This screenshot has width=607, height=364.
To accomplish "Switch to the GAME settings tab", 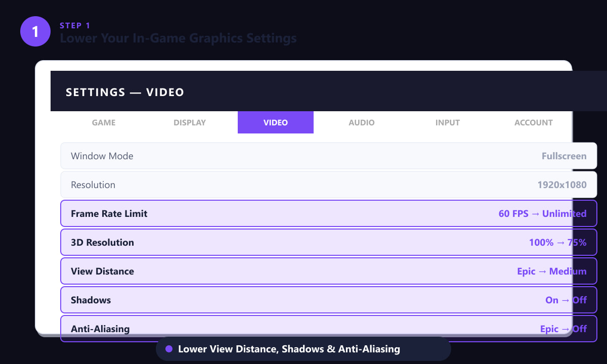I will click(x=104, y=122).
